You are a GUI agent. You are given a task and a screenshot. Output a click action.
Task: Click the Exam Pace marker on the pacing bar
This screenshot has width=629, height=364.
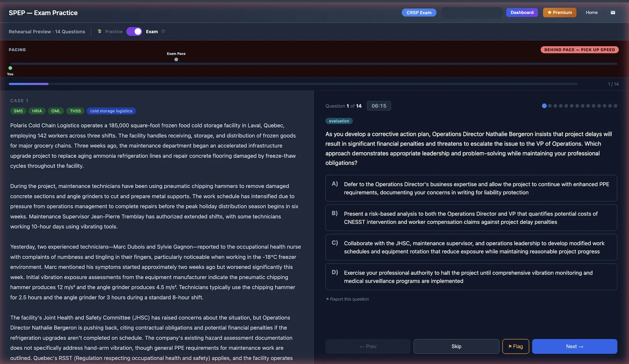[176, 59]
